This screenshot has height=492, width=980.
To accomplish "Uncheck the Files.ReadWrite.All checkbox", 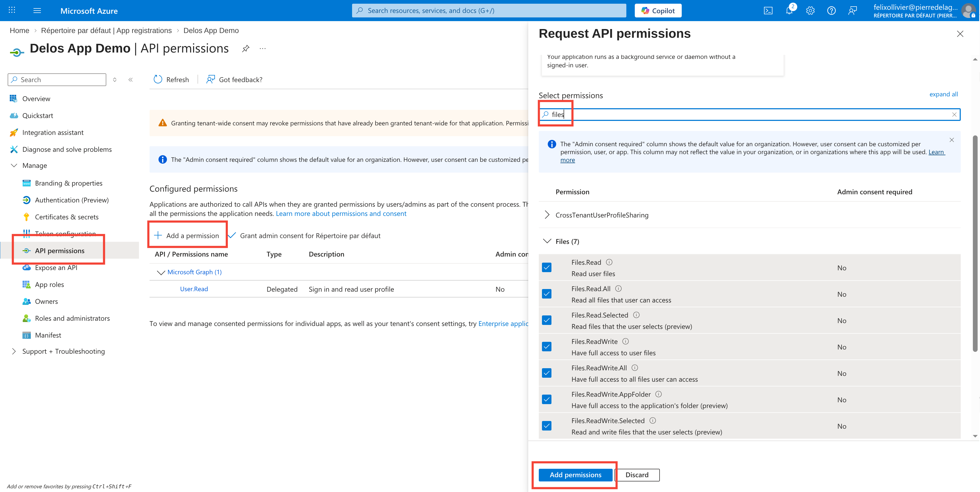I will (x=547, y=373).
